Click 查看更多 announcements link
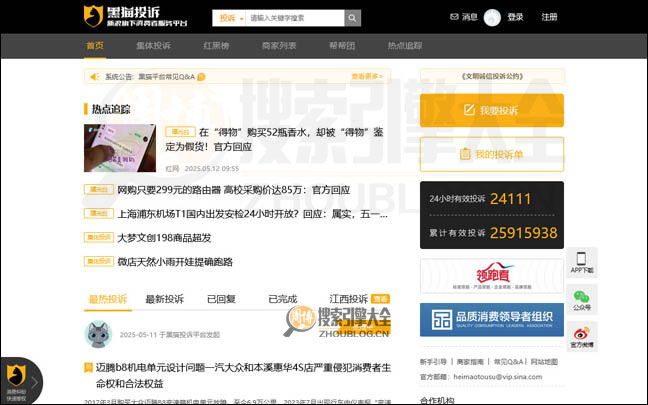This screenshot has height=405, width=648. 367,76
